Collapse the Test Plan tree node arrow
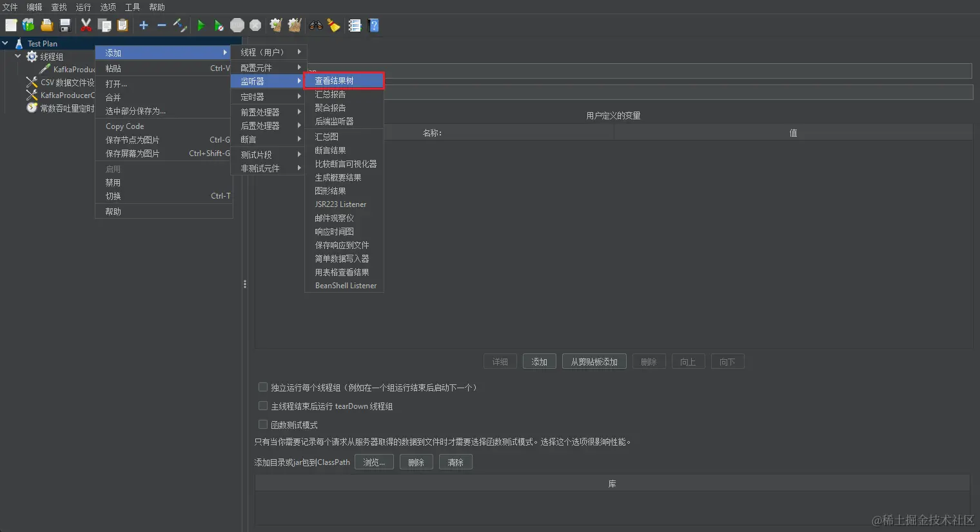This screenshot has height=532, width=980. coord(5,43)
